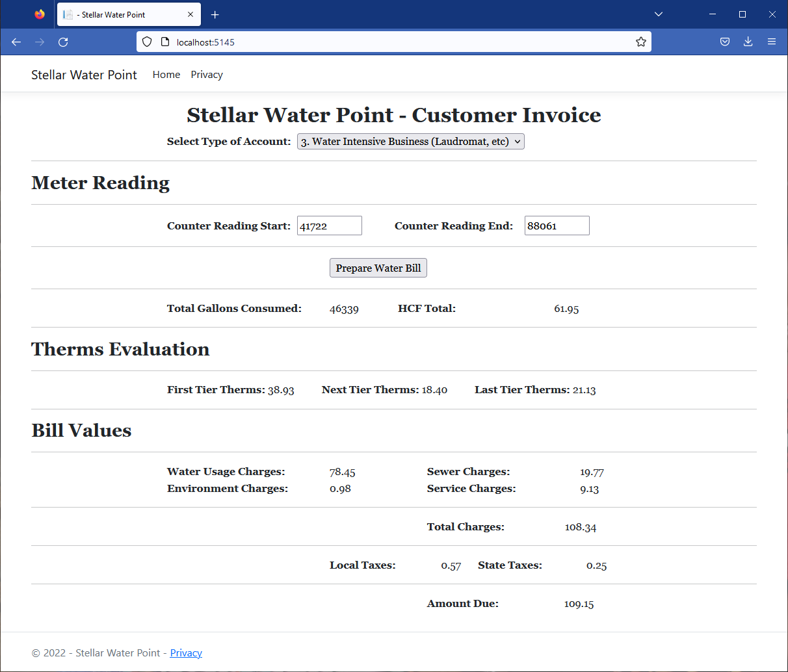Open the footer Privacy link
The width and height of the screenshot is (788, 672).
186,653
